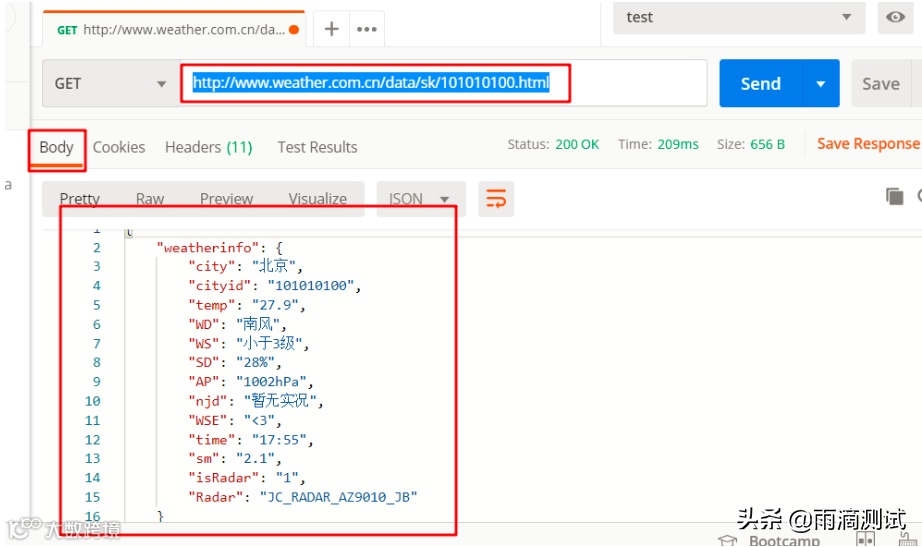Screen dimensions: 922x547
Task: Open the tab options three-dots menu
Action: click(366, 29)
